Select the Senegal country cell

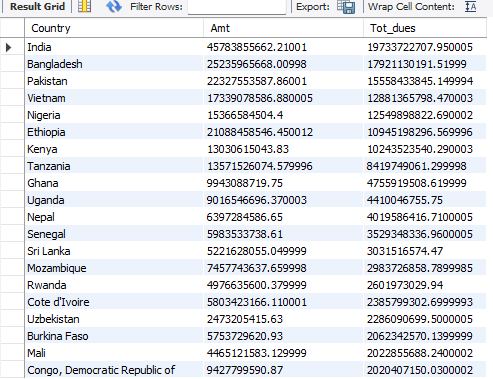point(114,234)
